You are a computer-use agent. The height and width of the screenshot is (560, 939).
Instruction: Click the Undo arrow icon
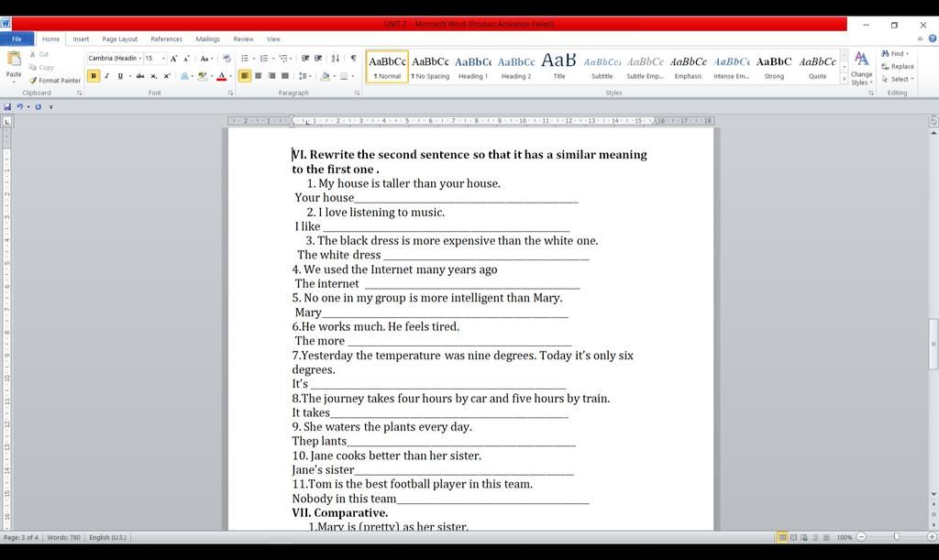(x=20, y=106)
